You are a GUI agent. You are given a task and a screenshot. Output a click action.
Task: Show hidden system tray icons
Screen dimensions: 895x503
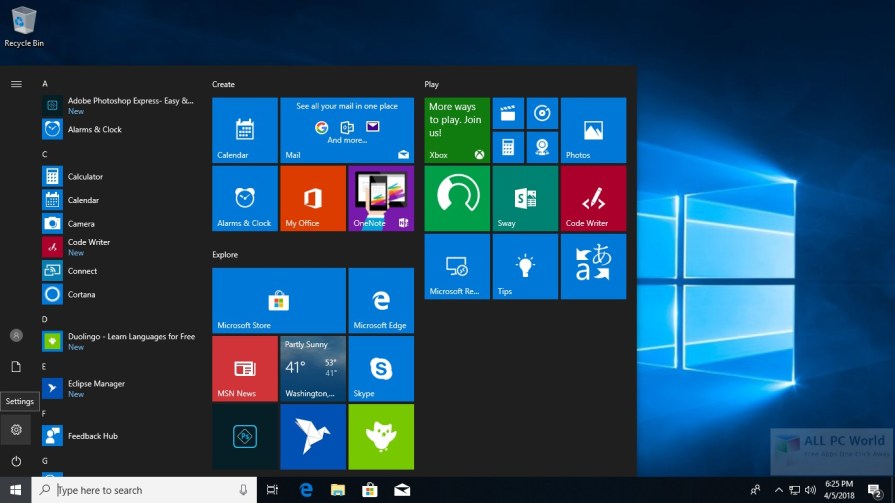coord(779,490)
